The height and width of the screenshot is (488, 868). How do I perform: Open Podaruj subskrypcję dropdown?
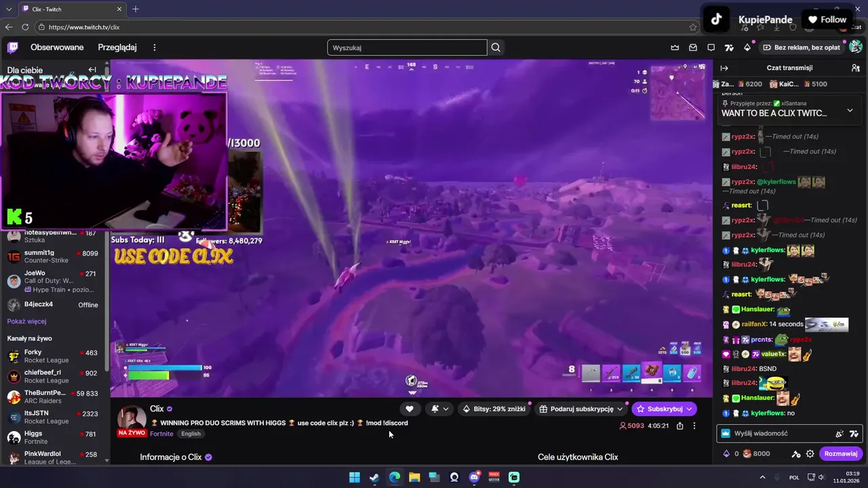[x=581, y=409]
